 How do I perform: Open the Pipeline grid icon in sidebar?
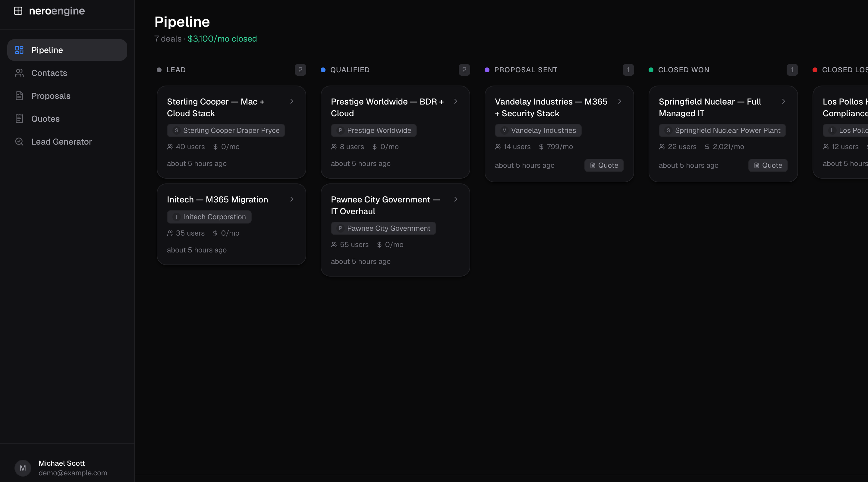[x=19, y=50]
